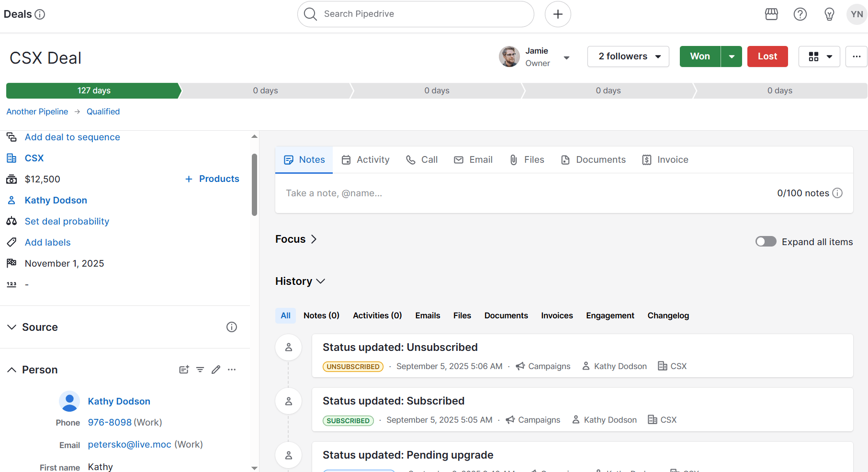Open Help via the question mark icon

tap(800, 14)
